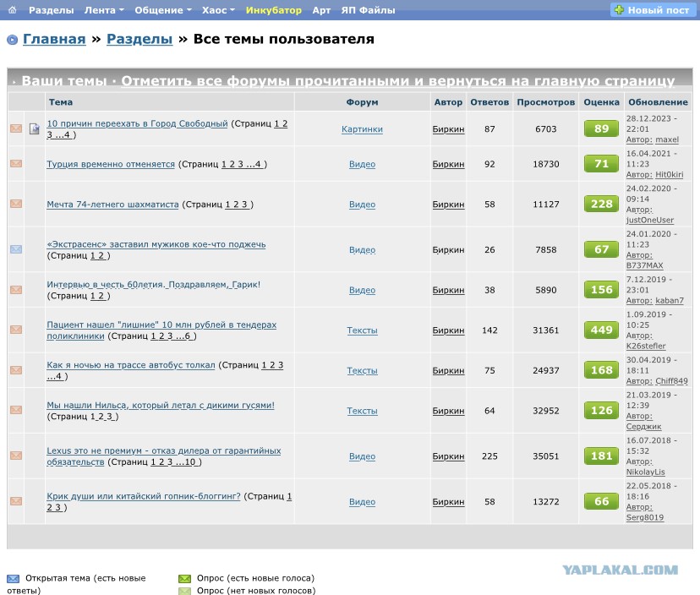Click rating badge 181
Image resolution: width=700 pixels, height=595 pixels.
(x=601, y=456)
